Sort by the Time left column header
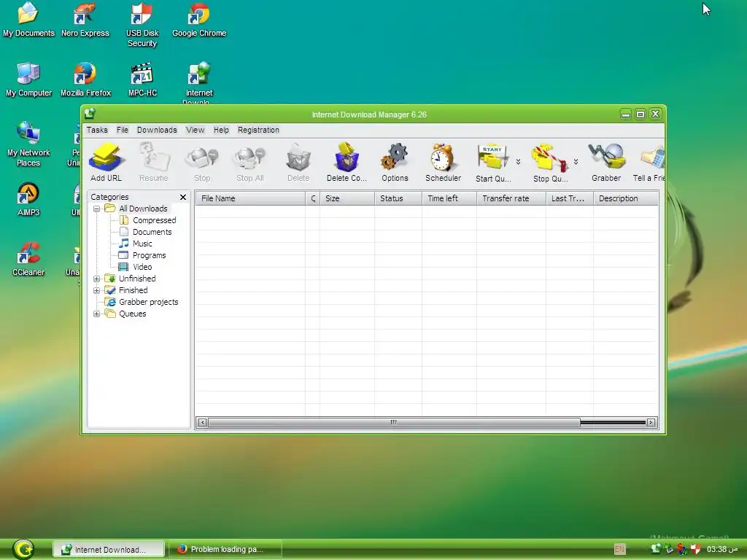Screen dimensions: 747x560 coord(449,198)
